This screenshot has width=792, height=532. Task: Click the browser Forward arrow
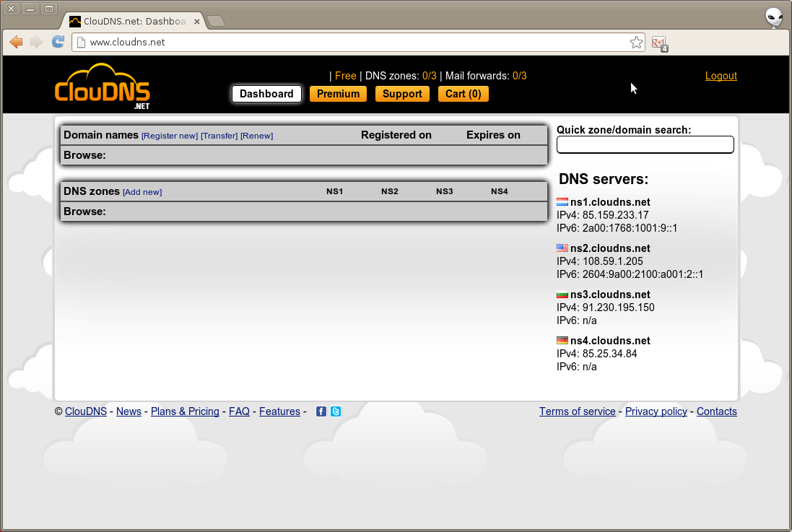point(36,42)
